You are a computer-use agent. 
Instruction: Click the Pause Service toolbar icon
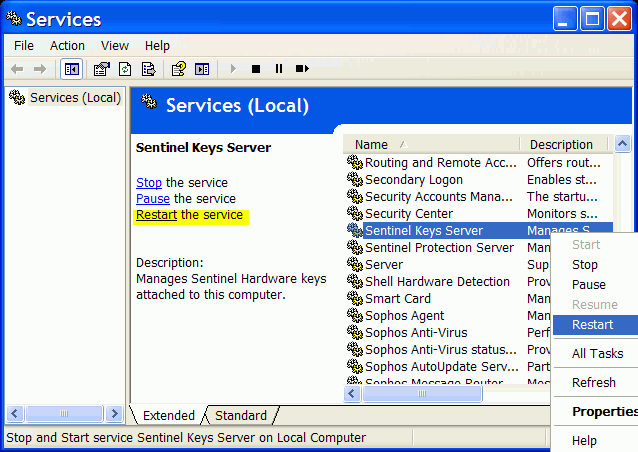[x=279, y=69]
